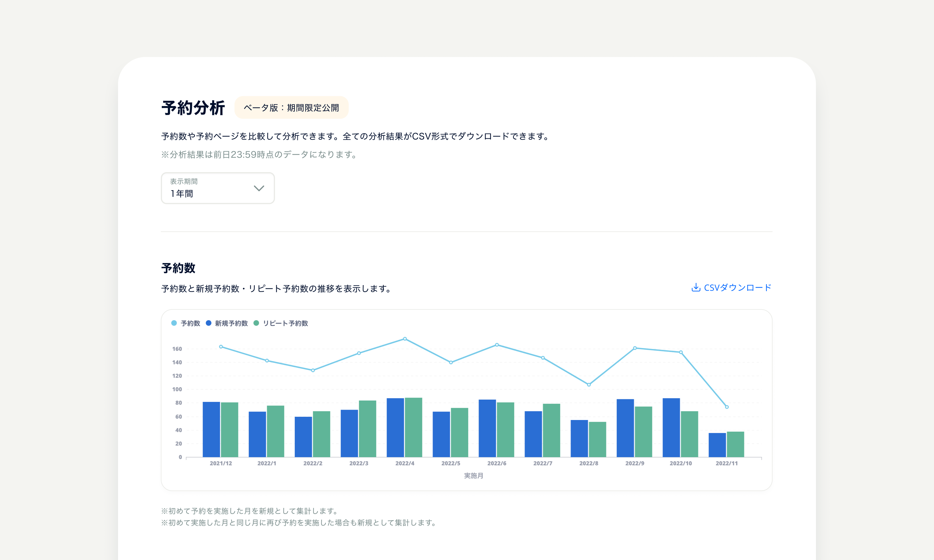Click the blue 2022/11 new bookings bar

pos(717,445)
